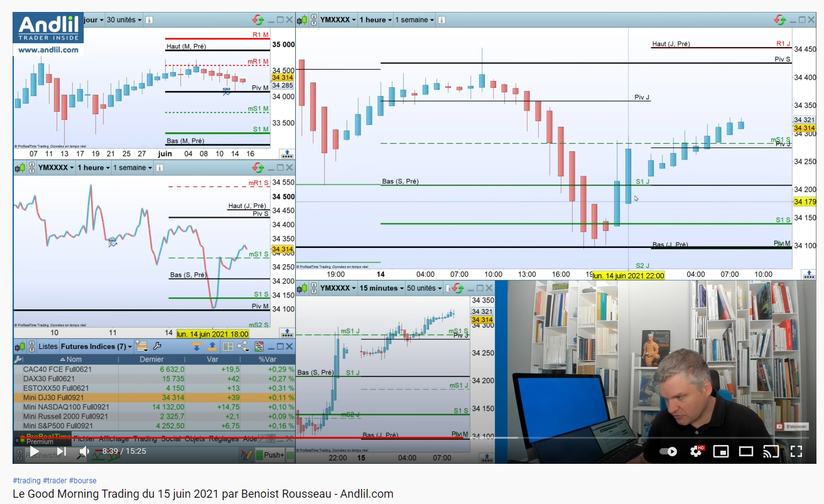Sort the list by the Dernier column

point(151,360)
